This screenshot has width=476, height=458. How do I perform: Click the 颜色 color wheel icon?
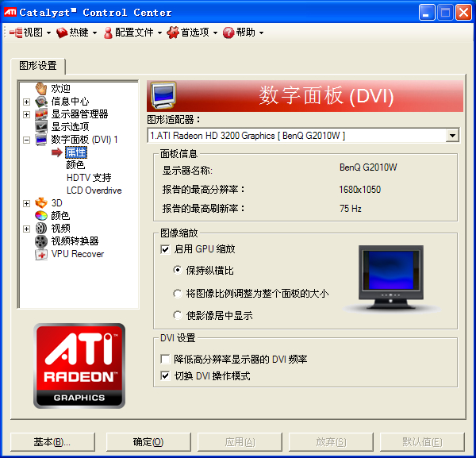point(41,216)
